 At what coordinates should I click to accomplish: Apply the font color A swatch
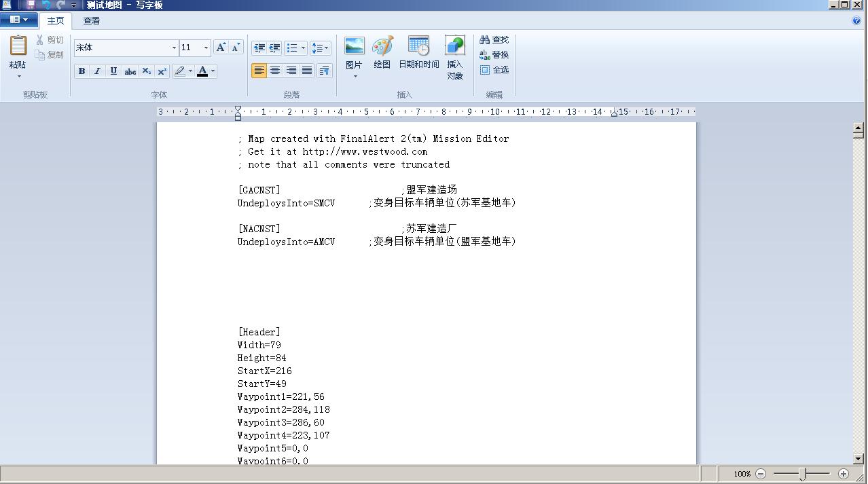click(x=202, y=71)
